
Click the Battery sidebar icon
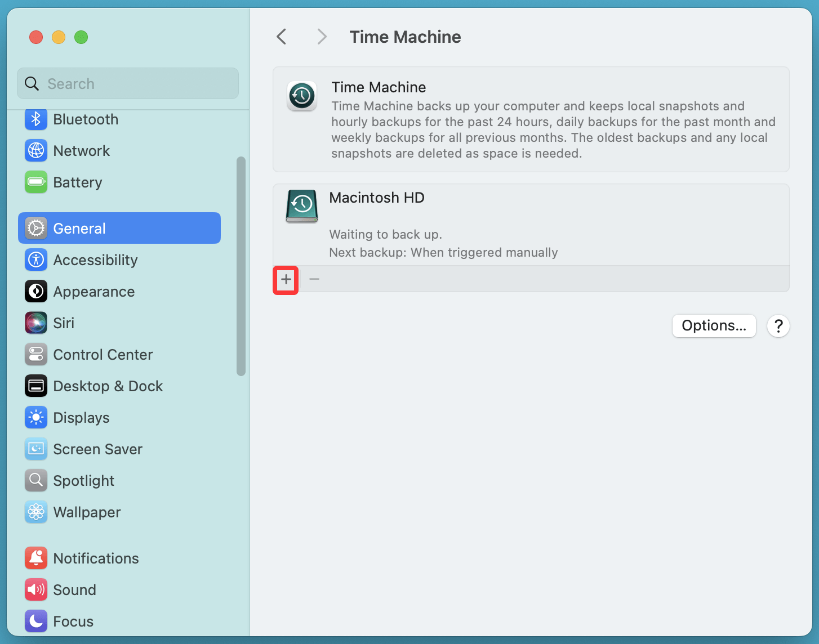point(36,182)
